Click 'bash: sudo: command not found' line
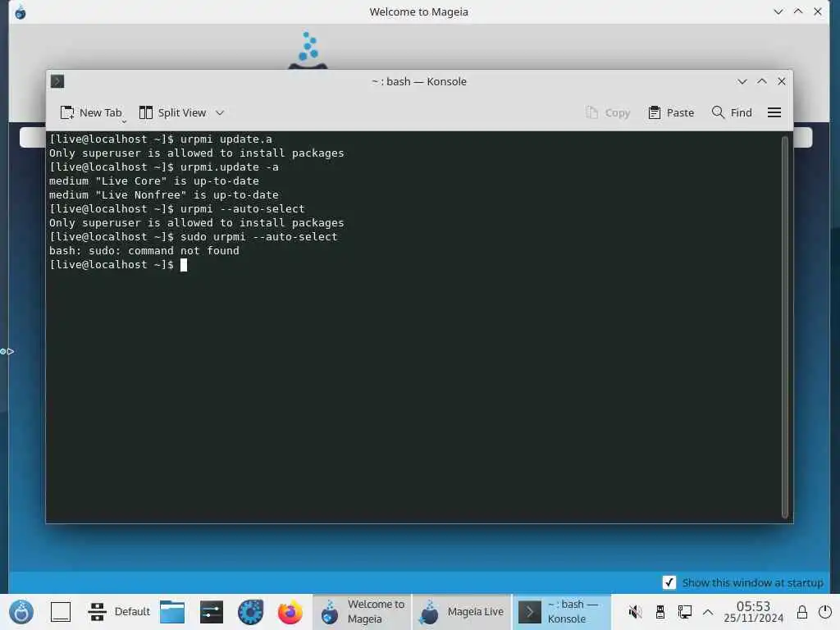Image resolution: width=840 pixels, height=630 pixels. click(x=144, y=251)
